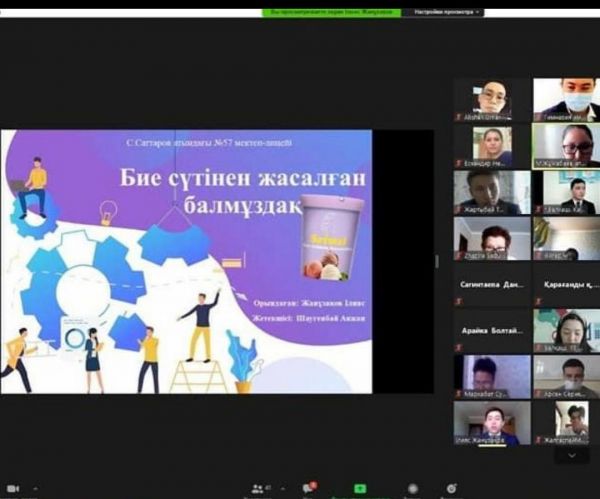Image resolution: width=600 pixels, height=499 pixels.
Task: Toggle the meeting Record button
Action: (412, 490)
